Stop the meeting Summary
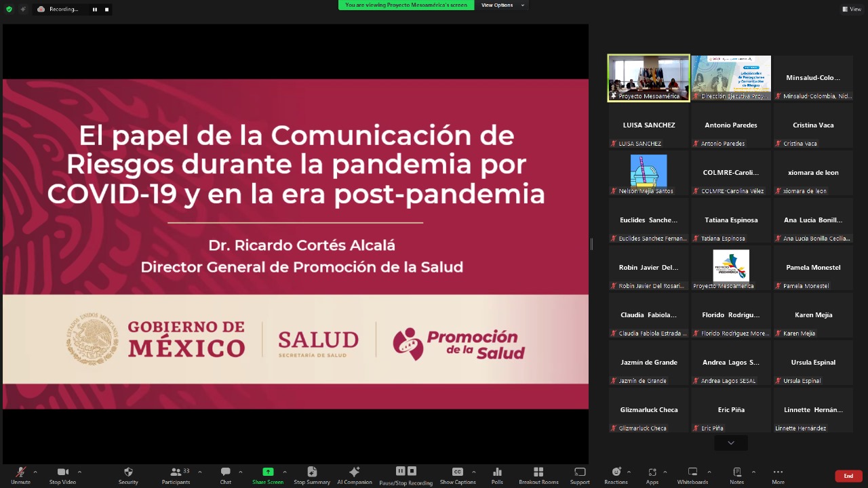Screen dimensions: 868x488 click(312, 475)
